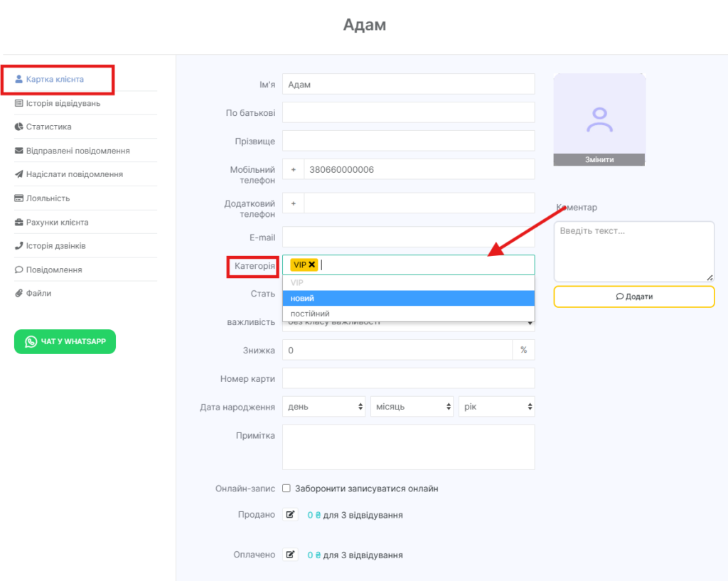Open Історія відвідувань in sidebar
728x581 pixels.
click(x=63, y=103)
